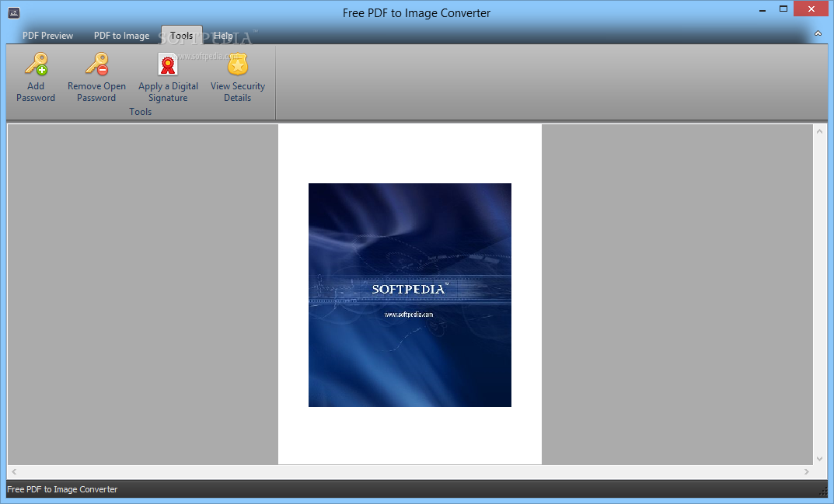This screenshot has height=504, width=834.
Task: Click the vertical scrollbar up arrow
Action: pos(819,131)
